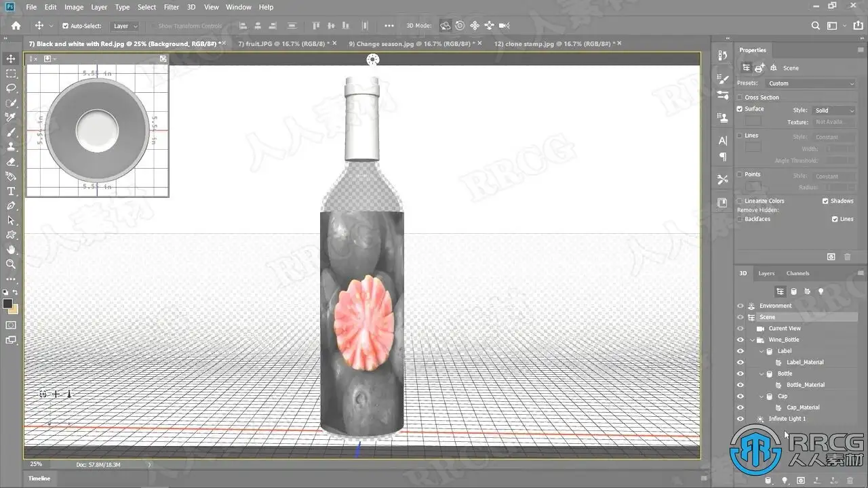
Task: Click the 25% zoom level field
Action: tap(36, 464)
